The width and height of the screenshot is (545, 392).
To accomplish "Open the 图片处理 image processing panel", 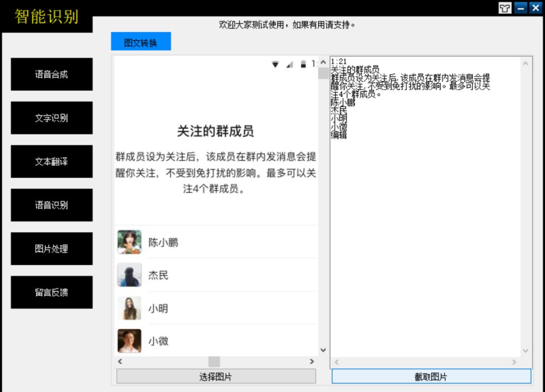I will click(x=51, y=248).
